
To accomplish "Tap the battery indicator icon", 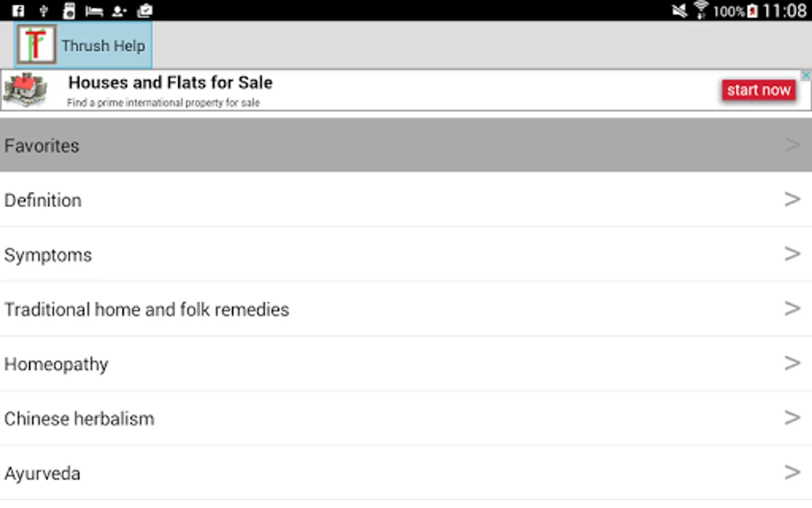I will 752,11.
